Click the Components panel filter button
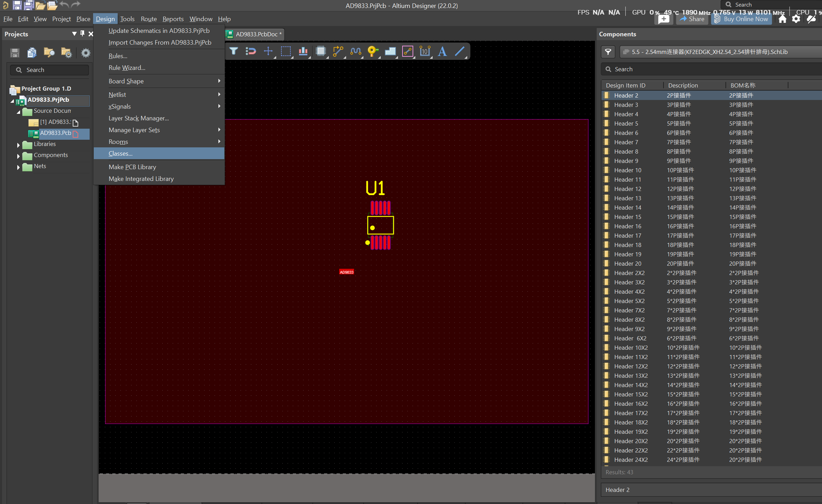The width and height of the screenshot is (822, 504). point(608,52)
